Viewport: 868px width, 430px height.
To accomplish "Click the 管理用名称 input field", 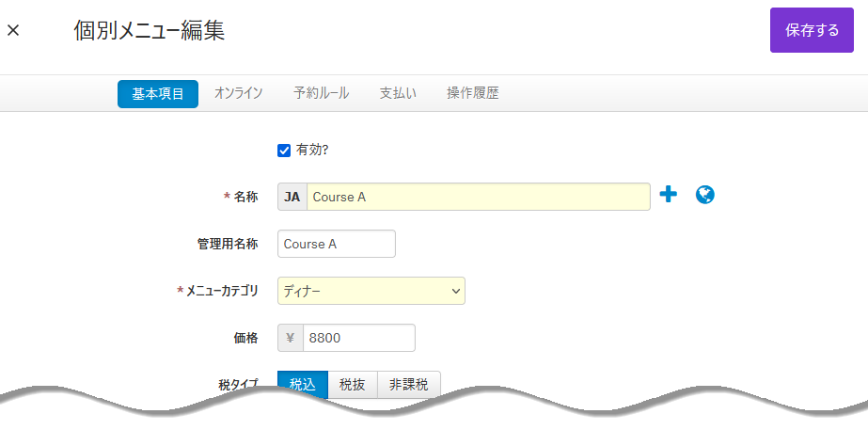I will (337, 244).
